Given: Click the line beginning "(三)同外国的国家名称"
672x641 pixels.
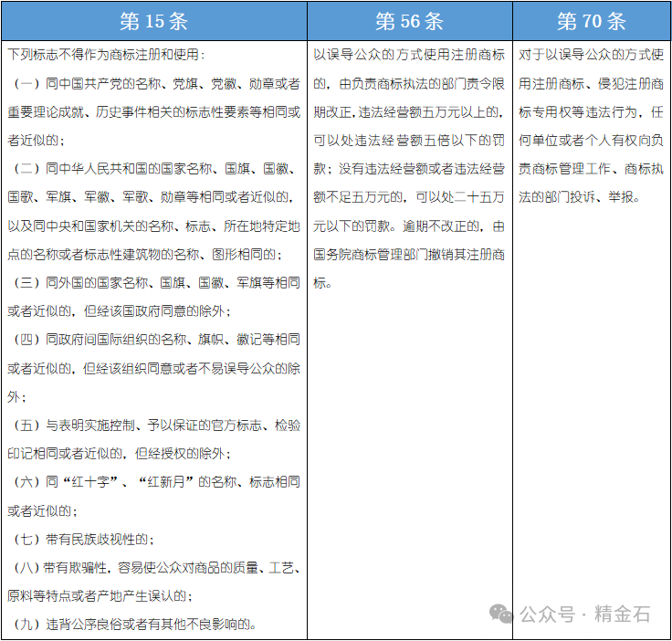Looking at the screenshot, I should tap(156, 283).
